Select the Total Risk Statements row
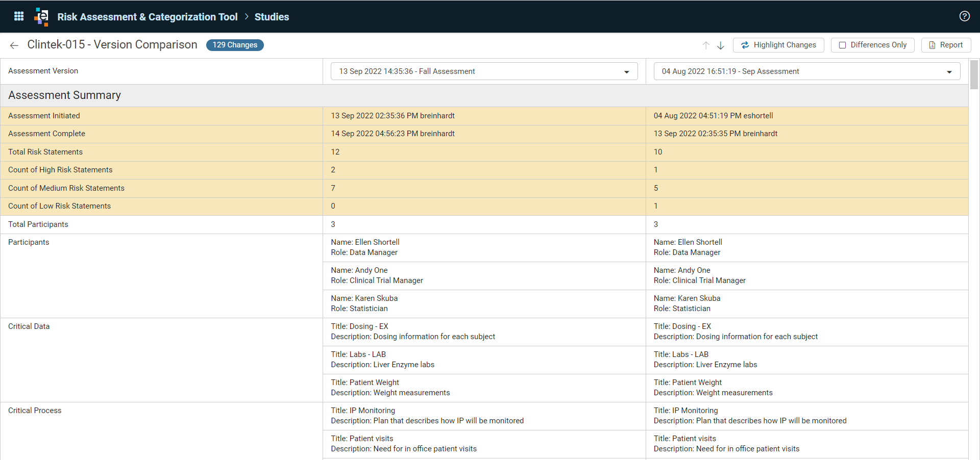The height and width of the screenshot is (460, 980). click(x=484, y=152)
